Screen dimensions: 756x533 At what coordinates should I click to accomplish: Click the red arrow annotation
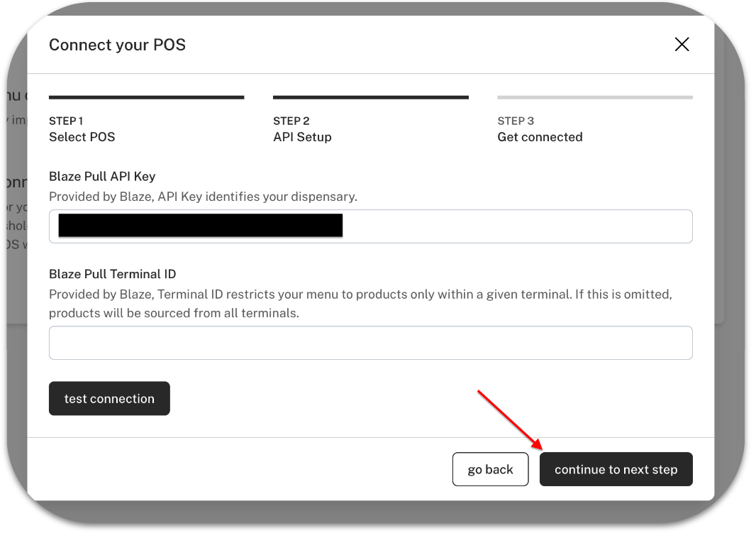point(510,420)
